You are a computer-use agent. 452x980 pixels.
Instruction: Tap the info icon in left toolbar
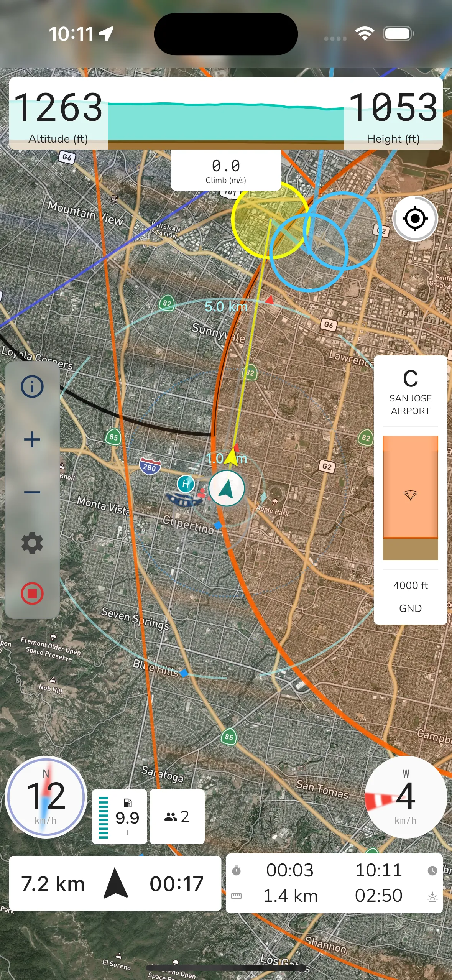click(x=32, y=386)
